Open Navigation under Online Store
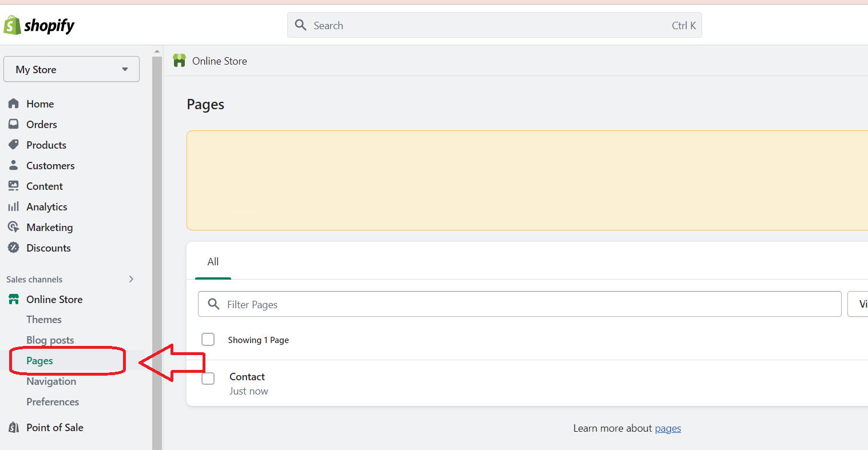The height and width of the screenshot is (450, 868). (x=51, y=381)
